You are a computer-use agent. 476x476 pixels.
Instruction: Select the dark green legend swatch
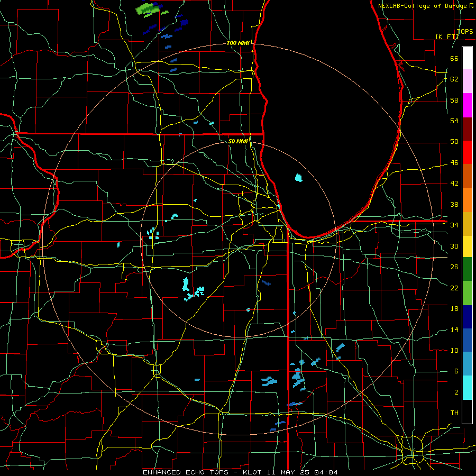(467, 269)
